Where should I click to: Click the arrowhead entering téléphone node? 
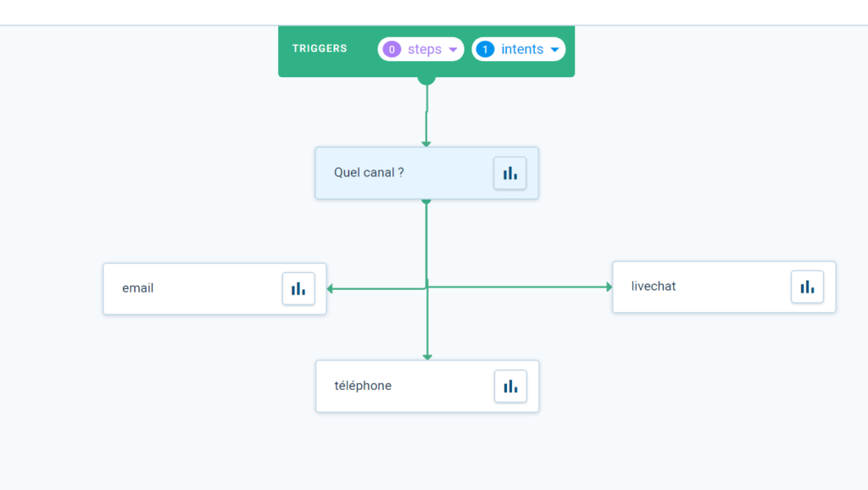pos(427,357)
